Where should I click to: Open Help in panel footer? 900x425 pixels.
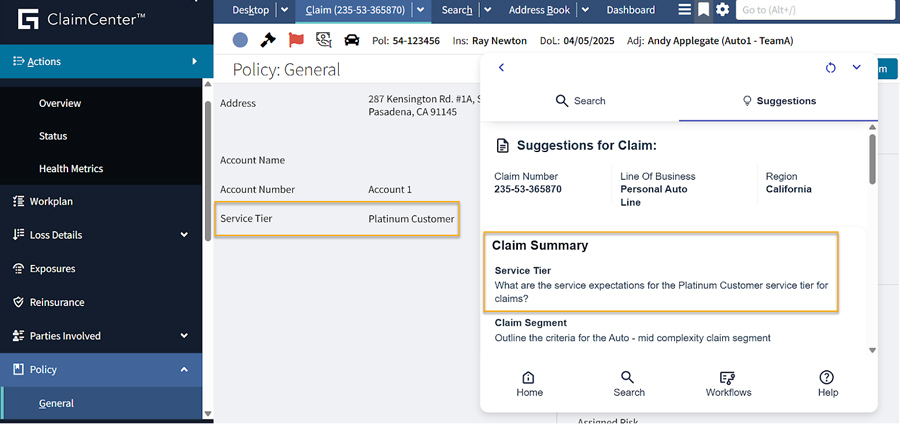click(828, 384)
